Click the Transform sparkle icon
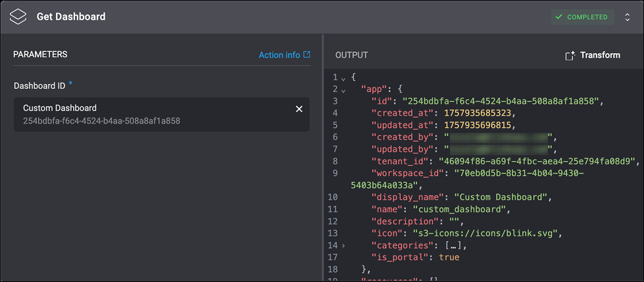Screen dimensions: 644x282 coord(570,56)
